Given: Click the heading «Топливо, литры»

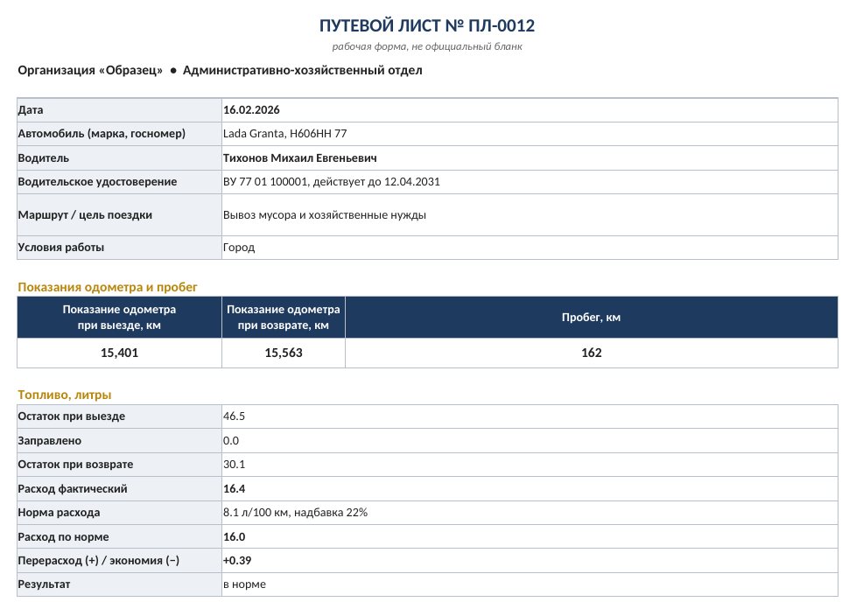Looking at the screenshot, I should 65,395.
